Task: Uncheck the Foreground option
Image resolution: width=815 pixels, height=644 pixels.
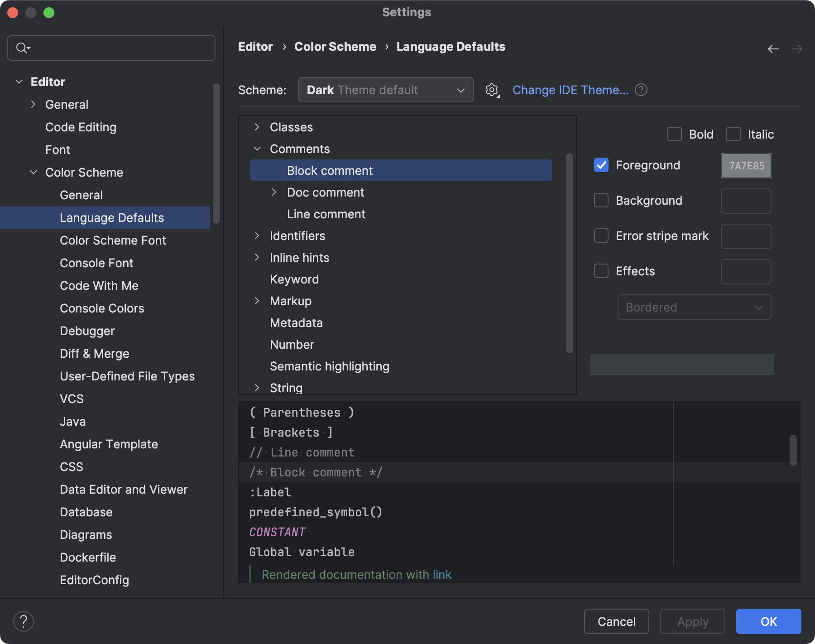Action: 601,165
